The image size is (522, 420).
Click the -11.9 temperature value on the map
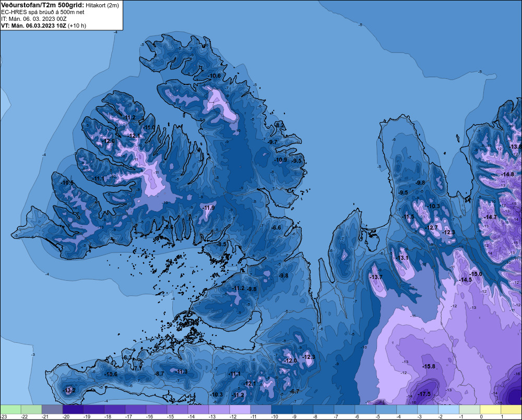pos(208,208)
